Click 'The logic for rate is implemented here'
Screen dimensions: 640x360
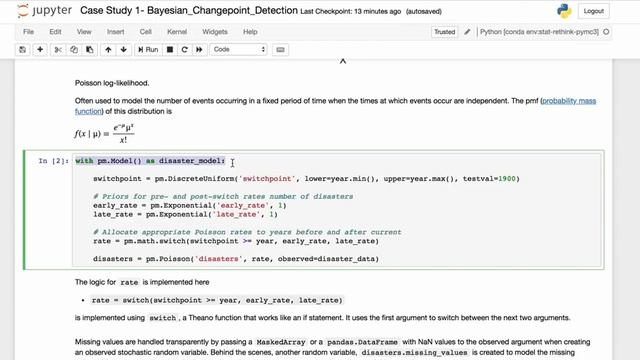(x=142, y=282)
